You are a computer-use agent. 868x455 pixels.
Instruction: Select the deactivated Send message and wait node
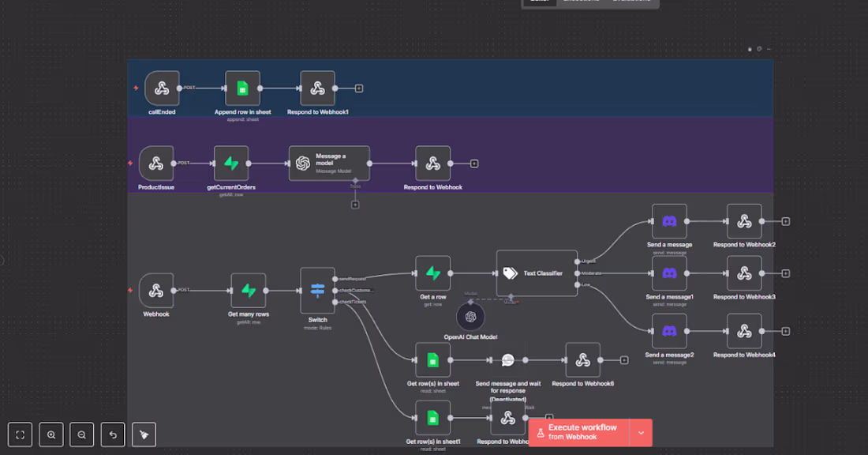507,360
